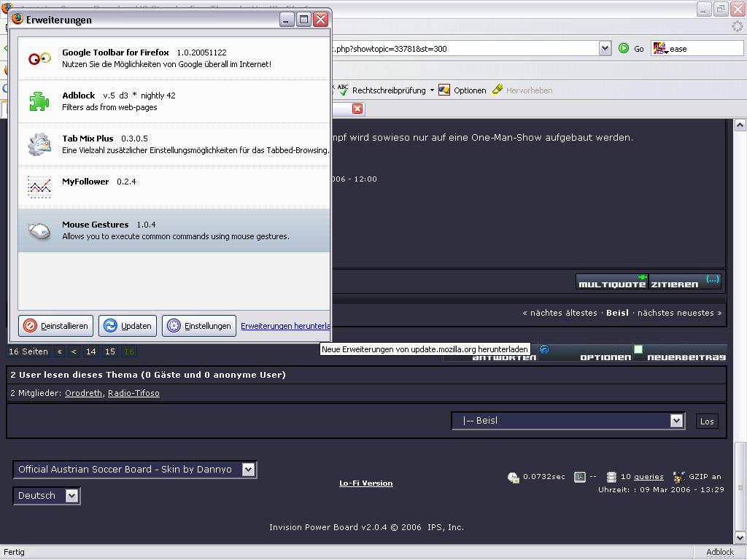Screen dimensions: 747x560
Task: Click the Rechtschreibprüfung toolbar label
Action: pos(389,90)
